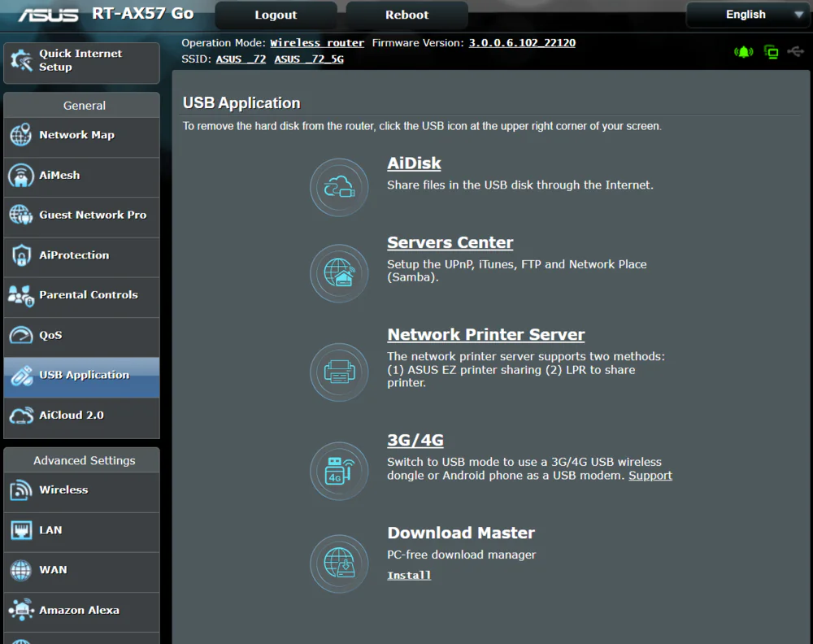Click the AiProtection shield icon
The width and height of the screenshot is (813, 644).
pyautogui.click(x=21, y=255)
